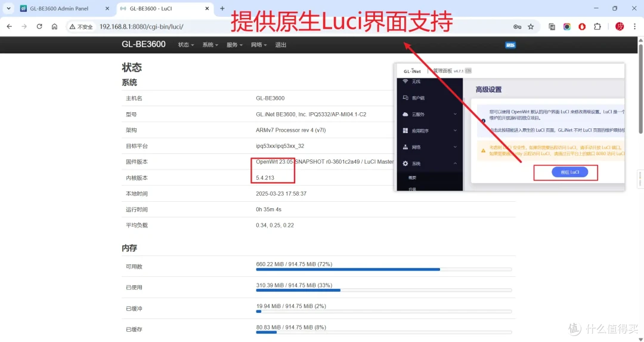This screenshot has width=644, height=342.
Task: Open the red flame extension icon
Action: (x=582, y=27)
